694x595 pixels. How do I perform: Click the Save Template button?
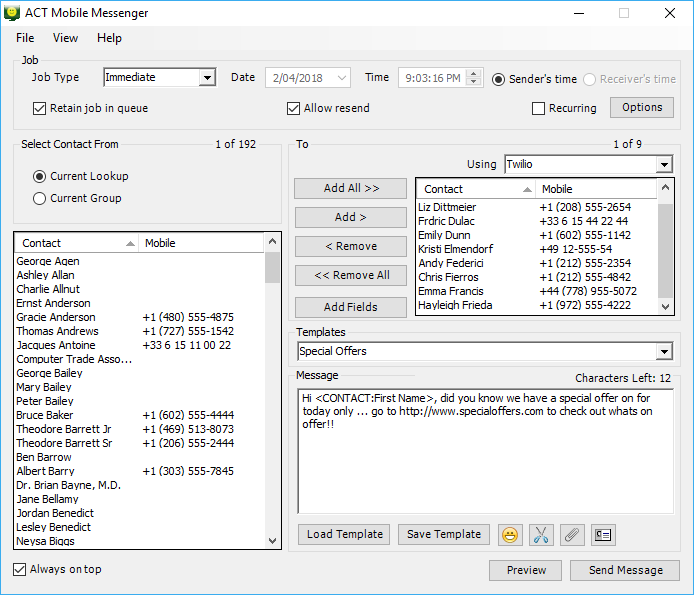[x=443, y=535]
